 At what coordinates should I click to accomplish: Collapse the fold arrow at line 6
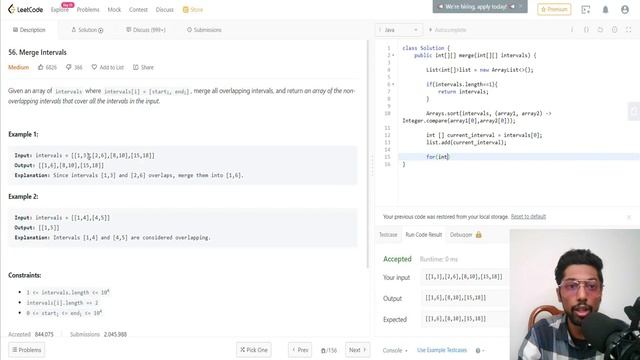393,84
